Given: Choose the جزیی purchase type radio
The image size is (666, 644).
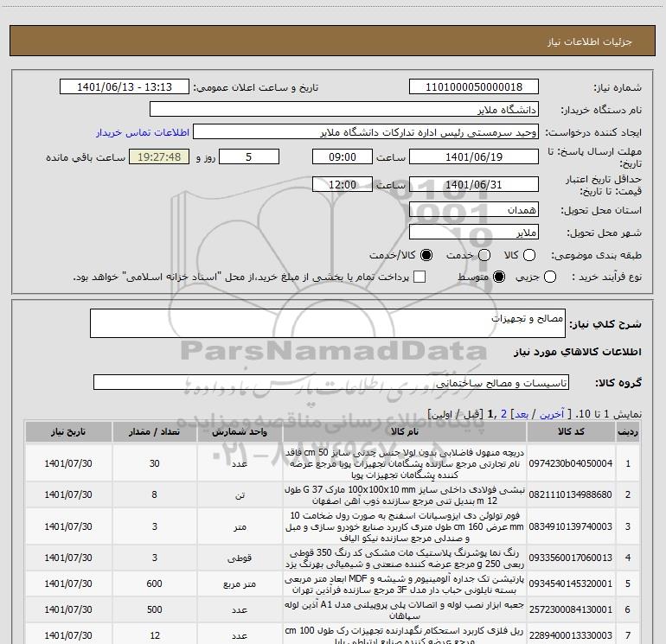Looking at the screenshot, I should (550, 277).
